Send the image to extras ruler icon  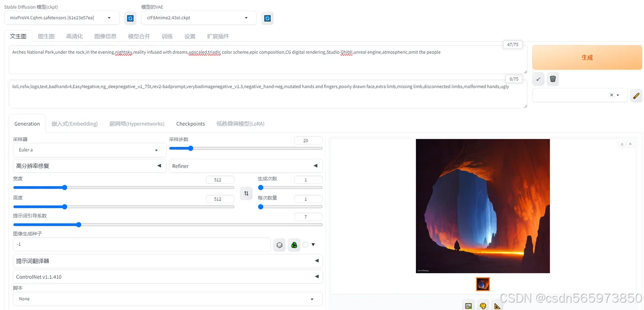click(x=497, y=305)
